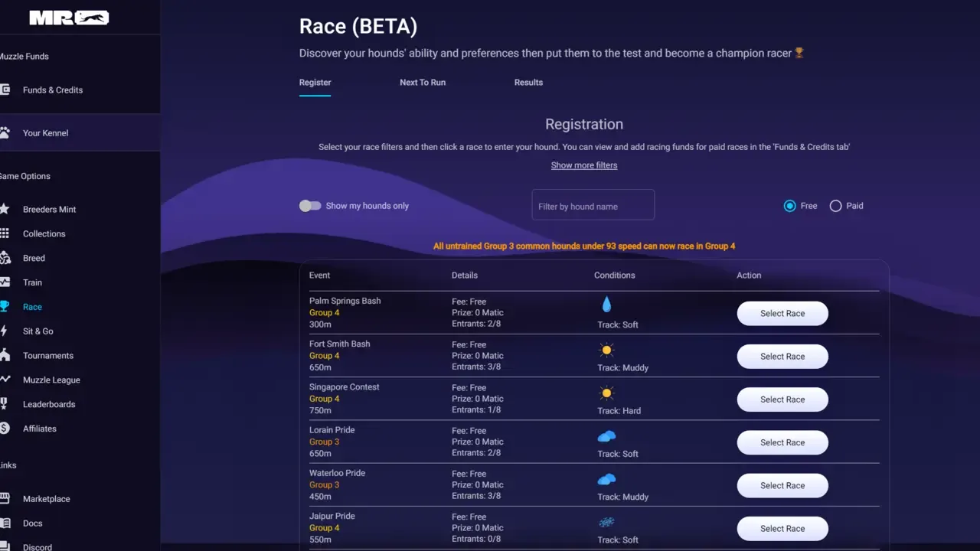Open the Results tab
The height and width of the screenshot is (551, 980).
click(528, 83)
